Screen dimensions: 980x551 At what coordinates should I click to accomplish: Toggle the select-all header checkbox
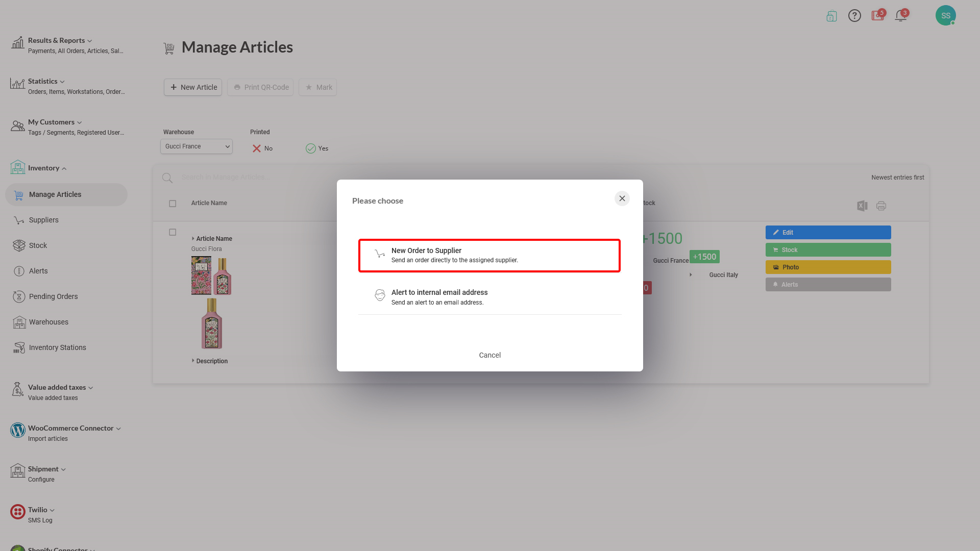click(x=173, y=204)
